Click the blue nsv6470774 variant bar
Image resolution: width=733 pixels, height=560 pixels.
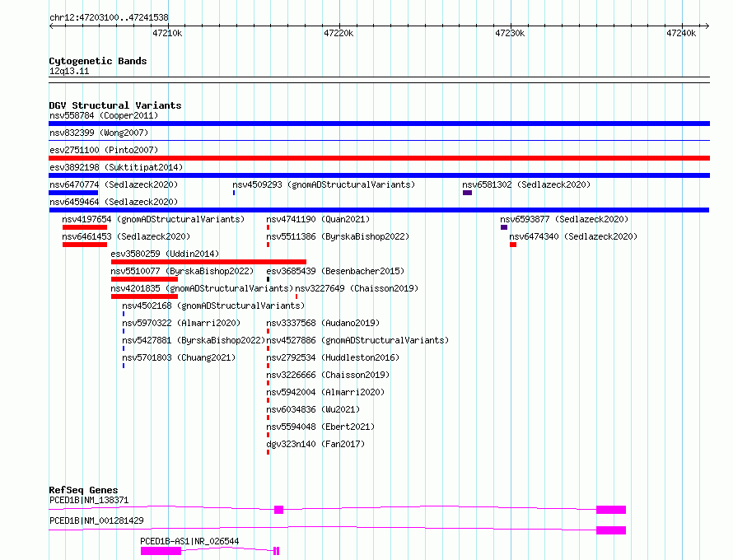pyautogui.click(x=73, y=193)
